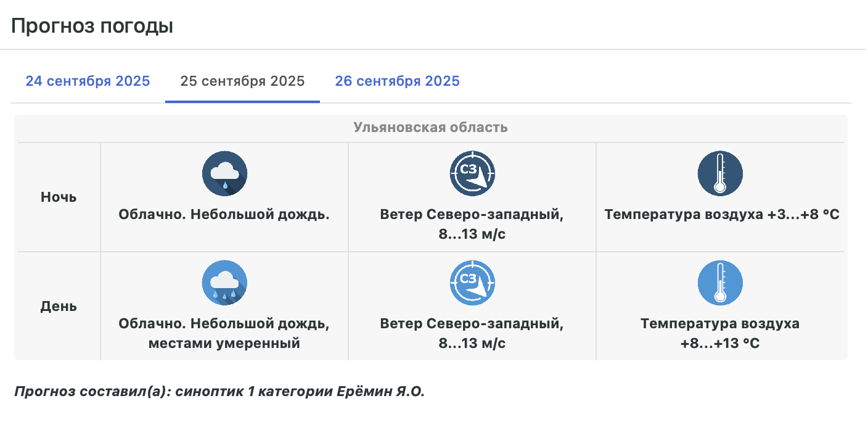Click Температура воздуха +3...+8 °C text

click(722, 215)
